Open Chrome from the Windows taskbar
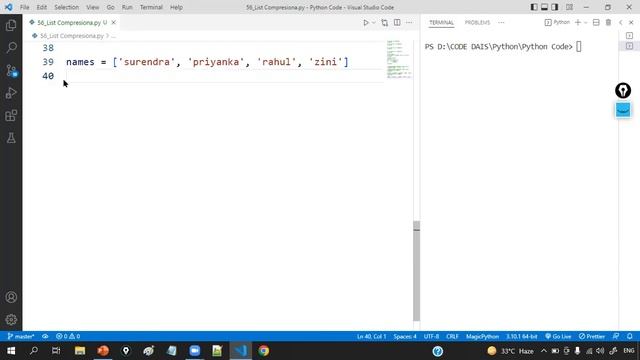 point(264,351)
